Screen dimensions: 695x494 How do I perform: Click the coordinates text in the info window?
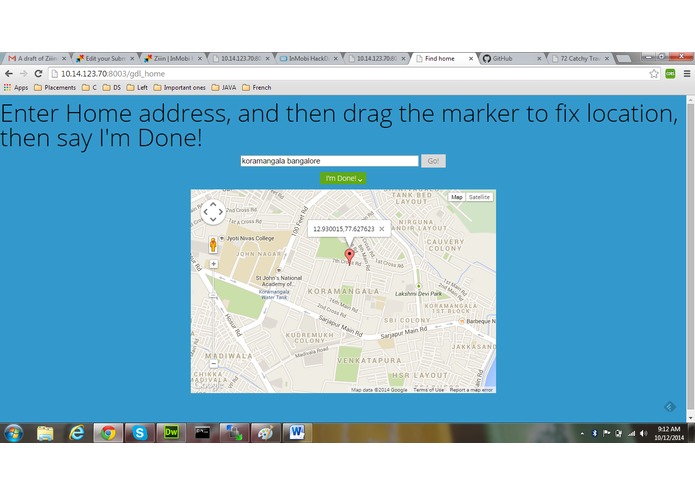pyautogui.click(x=344, y=229)
